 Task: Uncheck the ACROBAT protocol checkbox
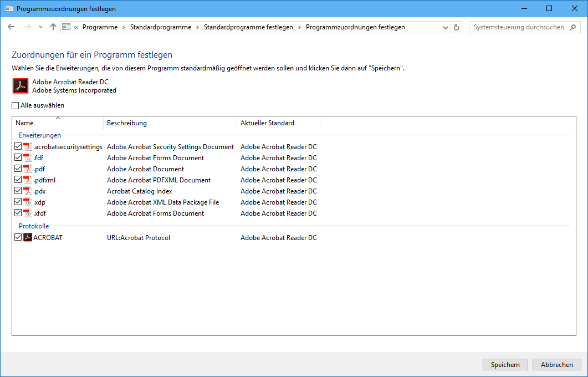pos(18,237)
